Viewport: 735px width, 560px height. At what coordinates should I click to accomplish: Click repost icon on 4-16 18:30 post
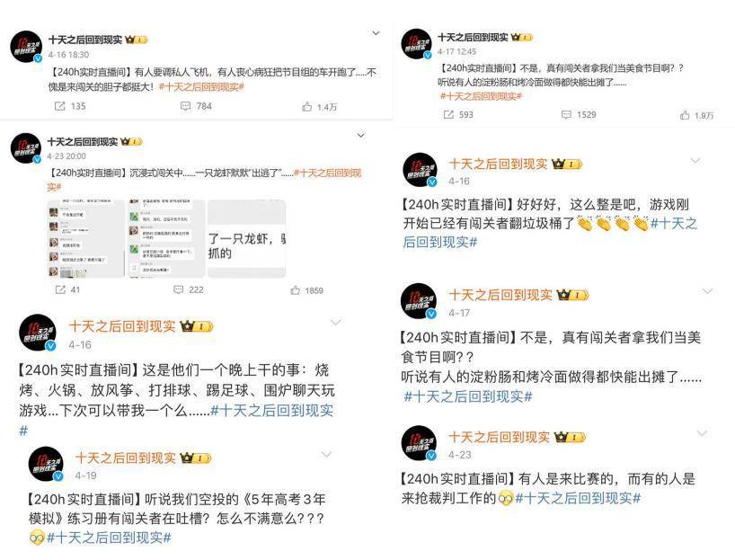click(x=60, y=106)
